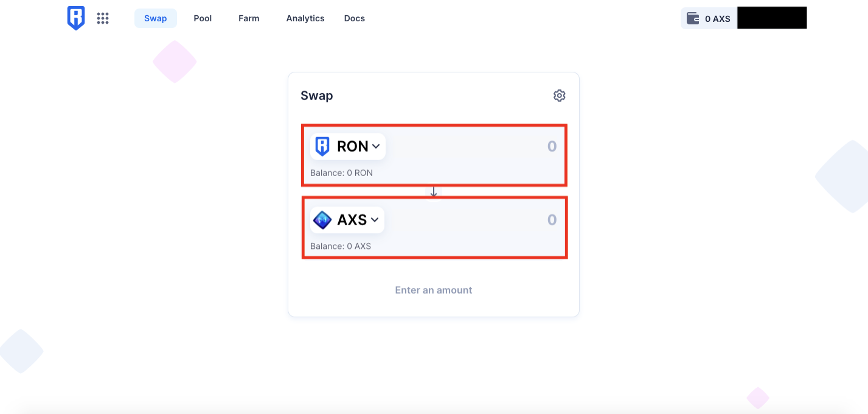Switch to the Swap tab
This screenshot has width=868, height=414.
pos(155,18)
